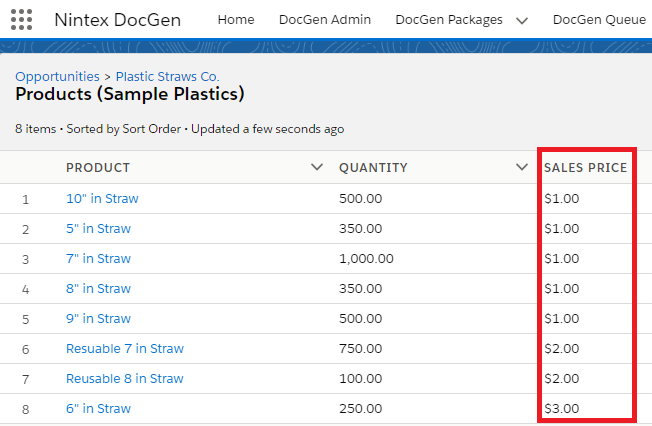Open the App Launcher grid icon
This screenshot has height=426, width=652.
click(x=21, y=19)
